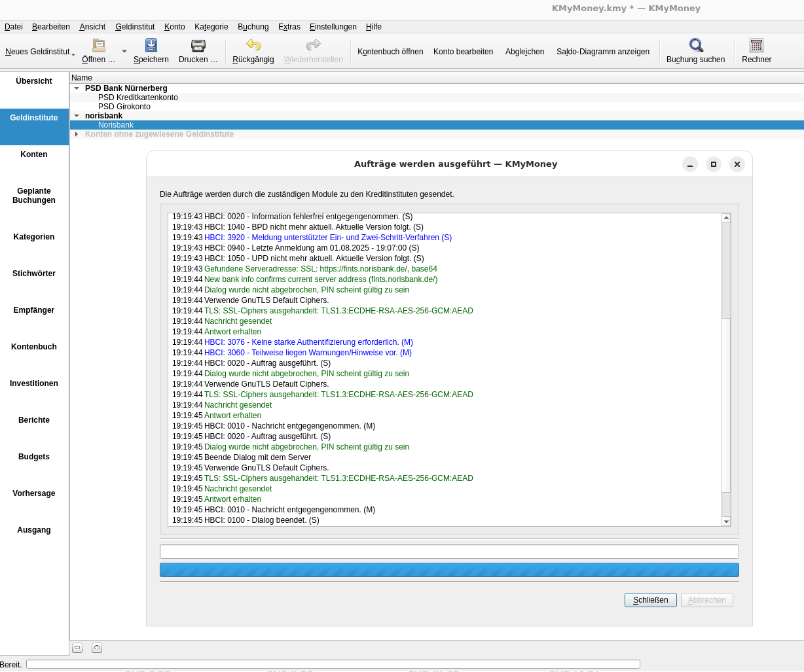Click the expand-all icon at bottom left

(97, 648)
